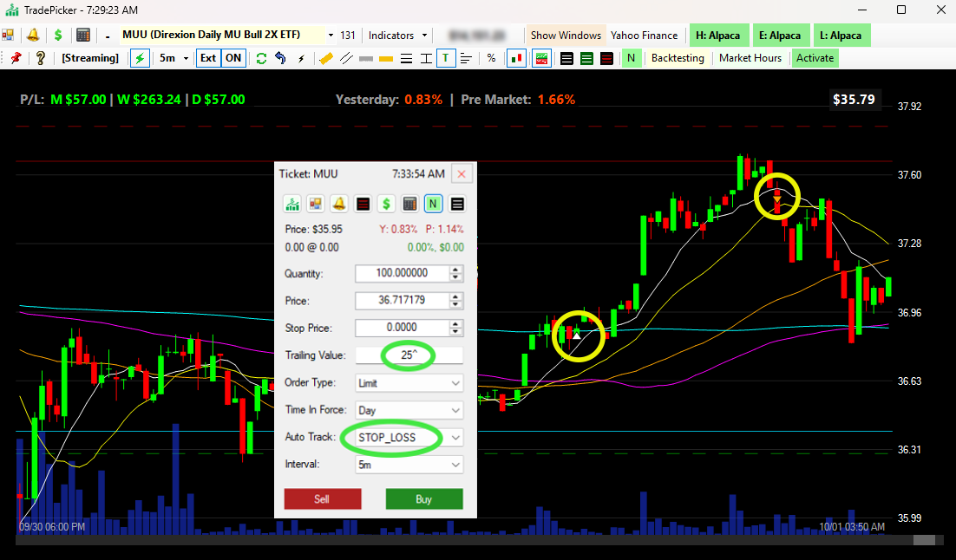
Task: Select the three horizontal lines tool
Action: click(x=406, y=58)
